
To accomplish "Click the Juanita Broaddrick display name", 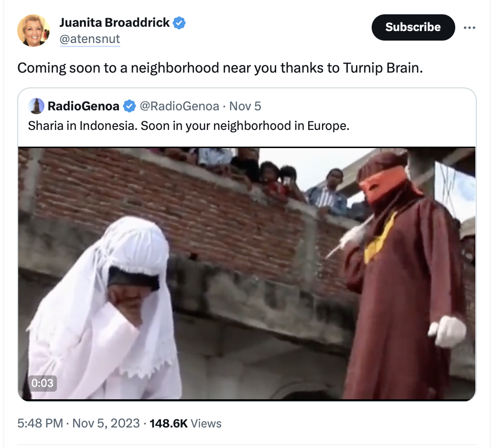I will click(115, 22).
